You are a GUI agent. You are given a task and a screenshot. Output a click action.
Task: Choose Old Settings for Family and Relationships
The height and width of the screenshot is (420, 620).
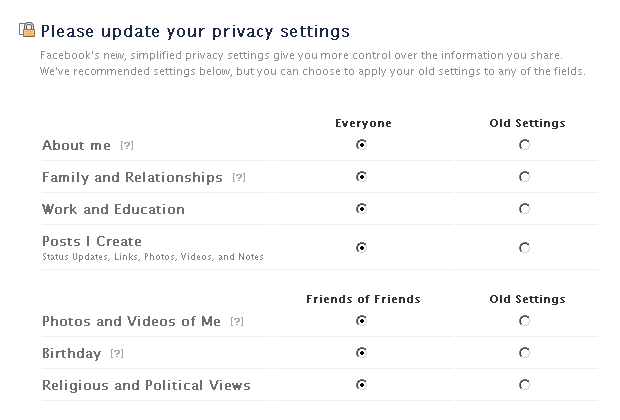click(525, 177)
